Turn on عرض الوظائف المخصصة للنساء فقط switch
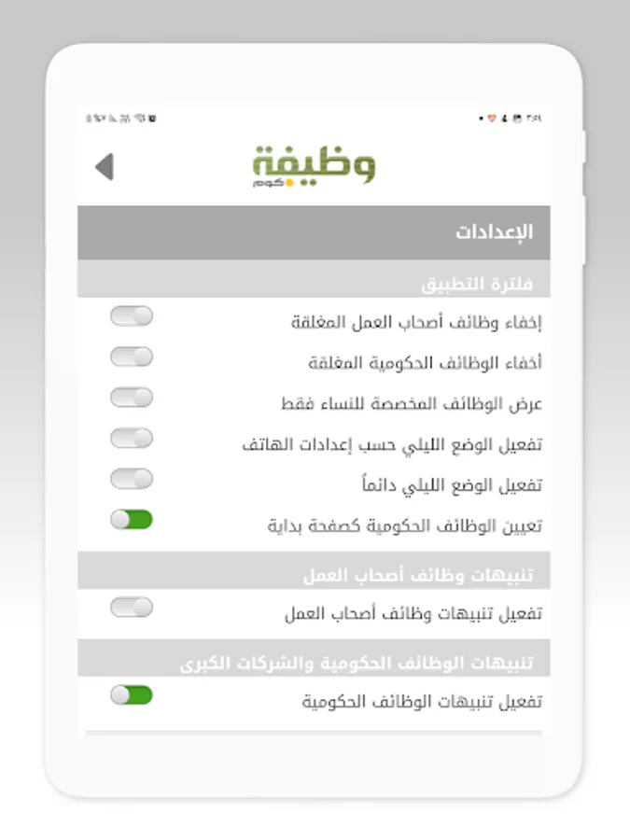This screenshot has height=840, width=630. (131, 398)
